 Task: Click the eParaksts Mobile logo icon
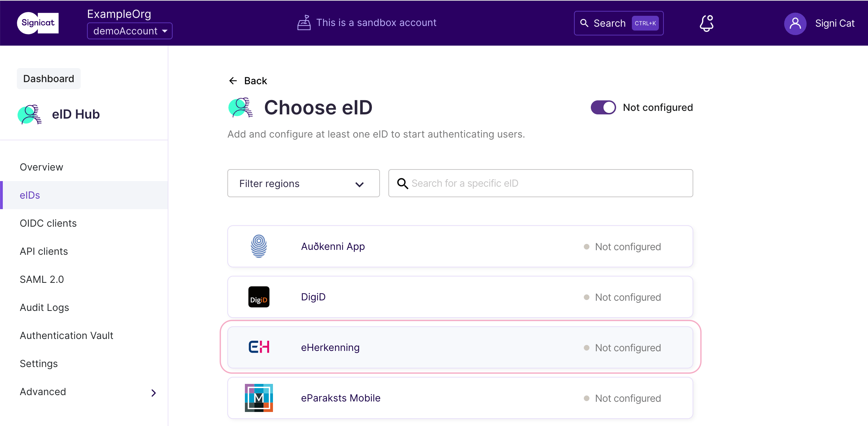coord(259,398)
